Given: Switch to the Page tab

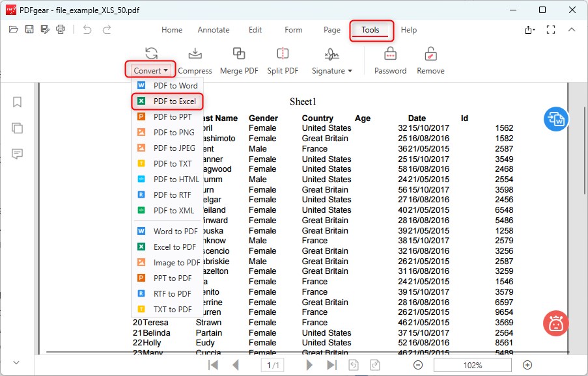Looking at the screenshot, I should (332, 30).
